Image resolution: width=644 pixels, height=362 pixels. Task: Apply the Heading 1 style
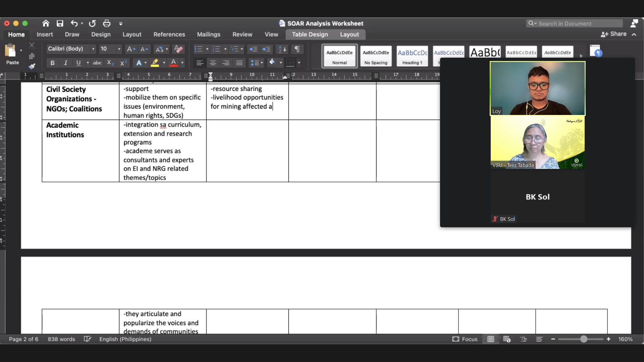[x=412, y=56]
